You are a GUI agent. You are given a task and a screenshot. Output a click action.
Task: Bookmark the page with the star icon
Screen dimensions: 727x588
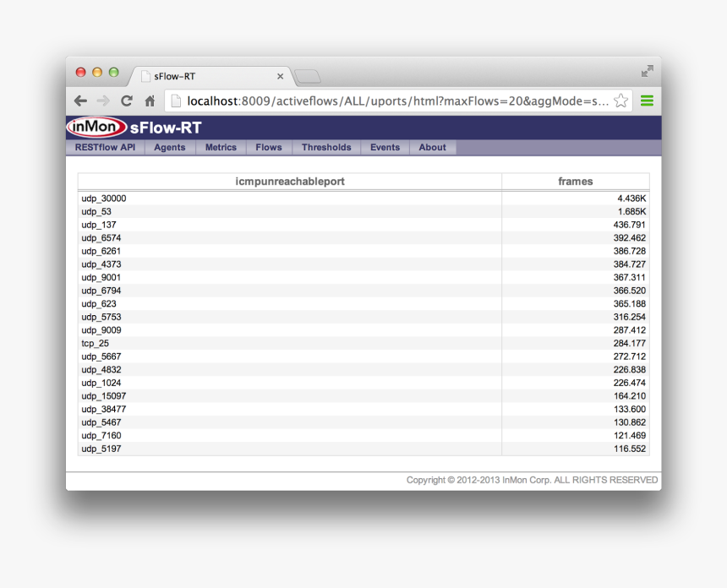point(620,100)
